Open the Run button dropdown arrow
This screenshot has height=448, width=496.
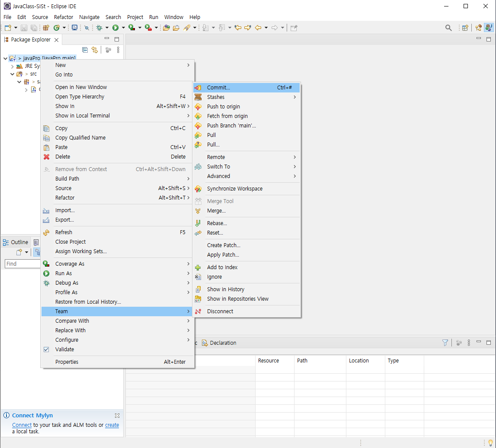pos(123,28)
